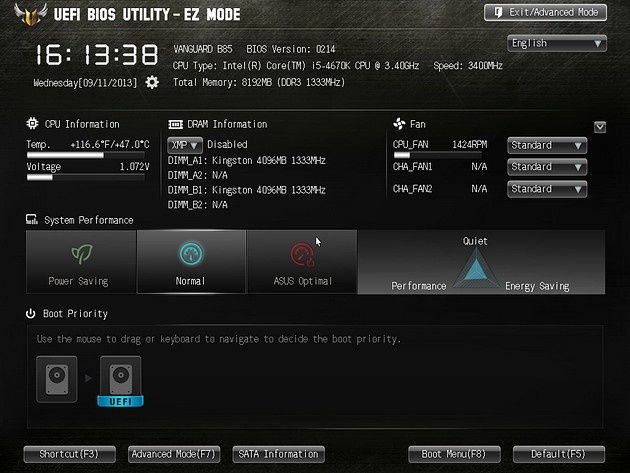This screenshot has height=473, width=630.
Task: Open Boot Menu(F8)
Action: point(454,454)
